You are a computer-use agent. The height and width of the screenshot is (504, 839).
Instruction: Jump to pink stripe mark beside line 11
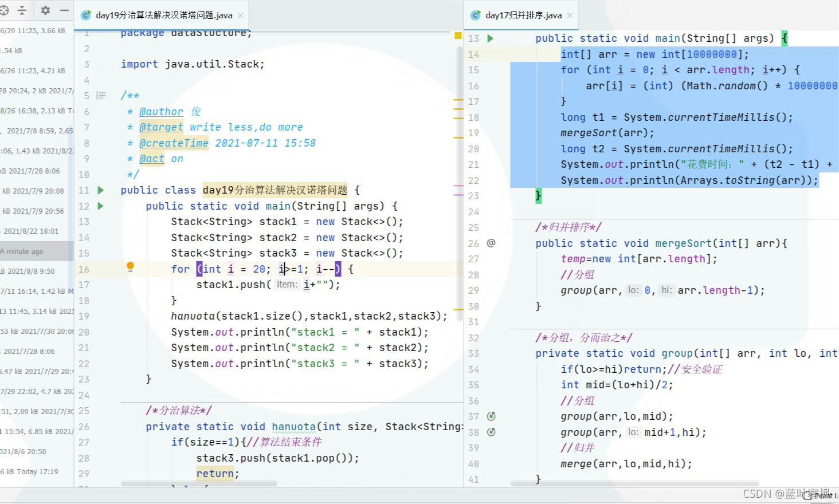458,186
